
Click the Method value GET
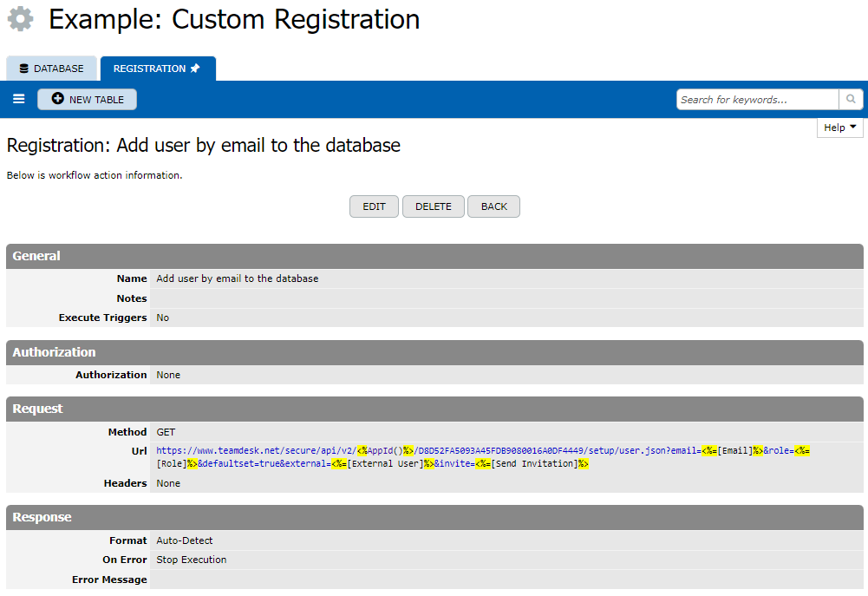166,432
